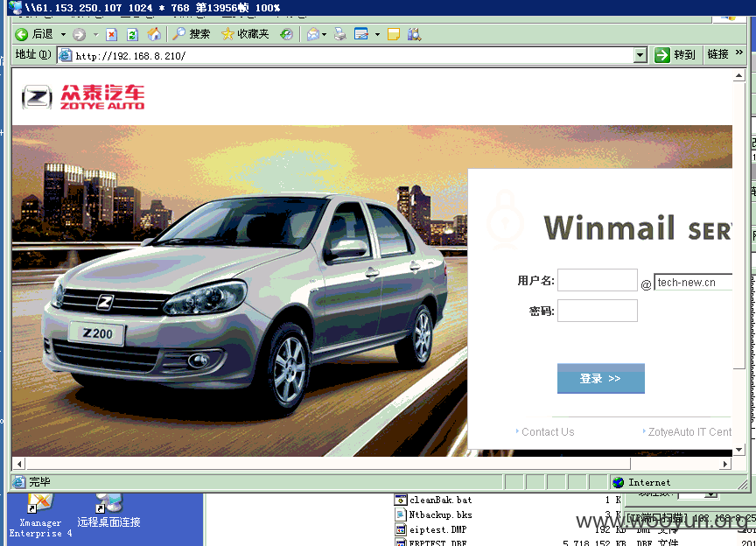Expand the Mail icon dropdown arrow
The height and width of the screenshot is (546, 756).
pos(324,34)
